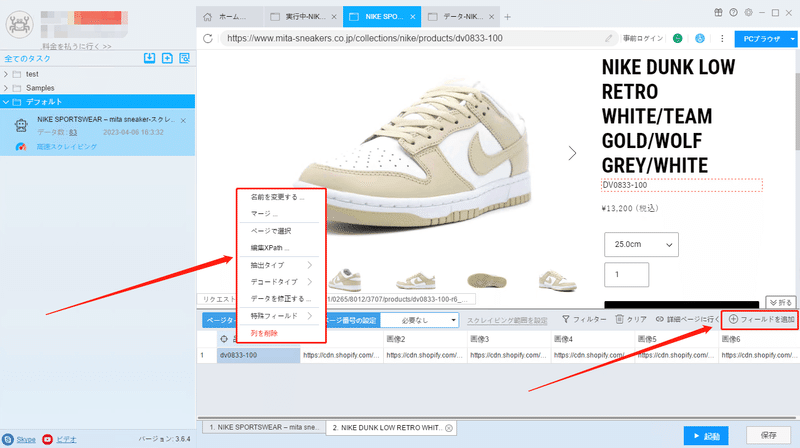Click the スクレイピング範囲を設定 link
Image resolution: width=800 pixels, height=448 pixels.
(x=507, y=320)
